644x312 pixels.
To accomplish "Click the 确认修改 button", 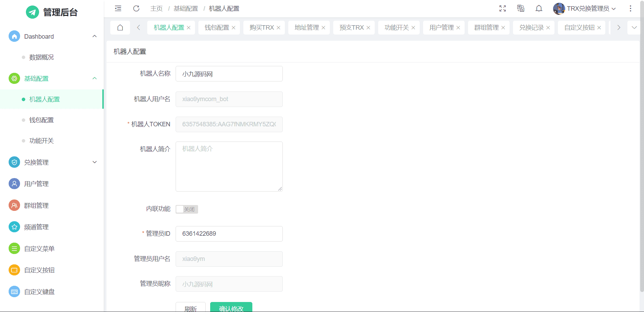I will (x=231, y=308).
